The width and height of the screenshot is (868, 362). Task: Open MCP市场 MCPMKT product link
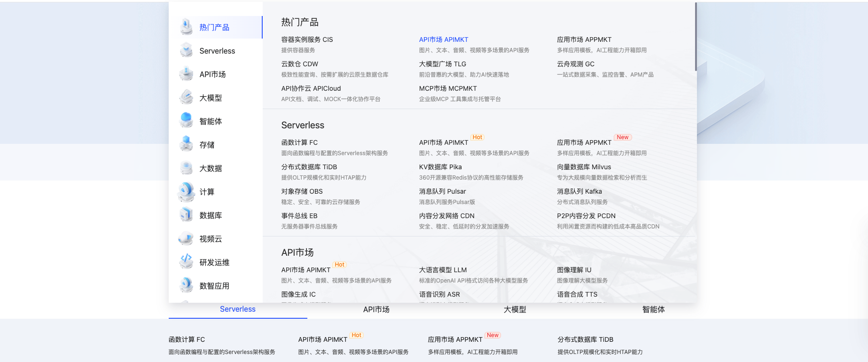tap(448, 88)
